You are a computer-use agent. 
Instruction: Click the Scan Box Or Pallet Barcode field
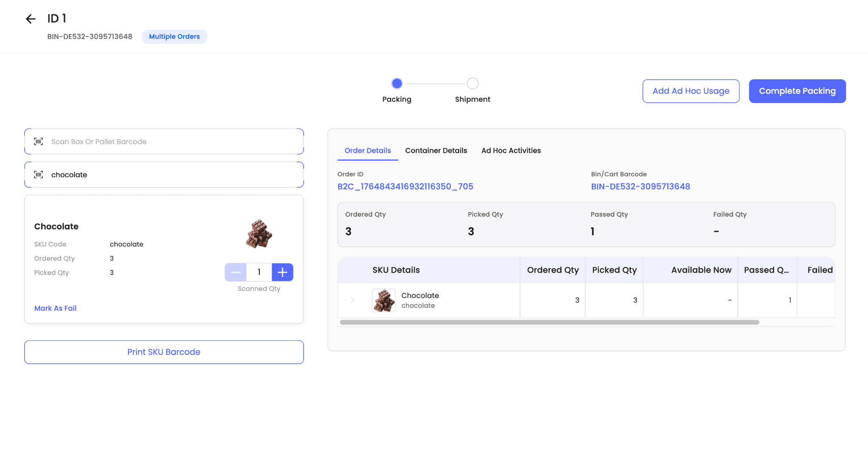(170, 142)
